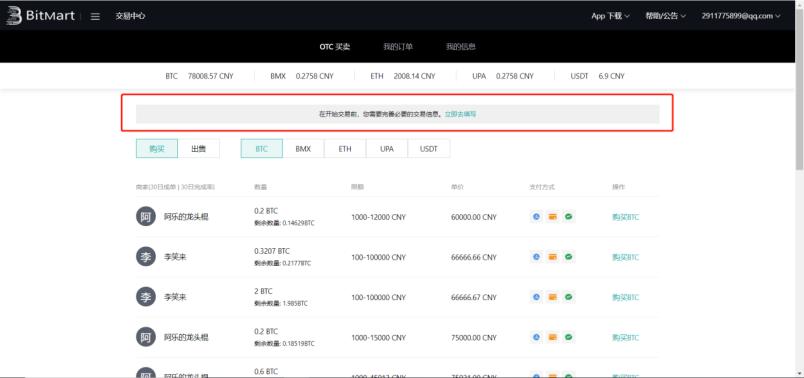Click the 66666.67 CNY unit price

[x=474, y=297]
